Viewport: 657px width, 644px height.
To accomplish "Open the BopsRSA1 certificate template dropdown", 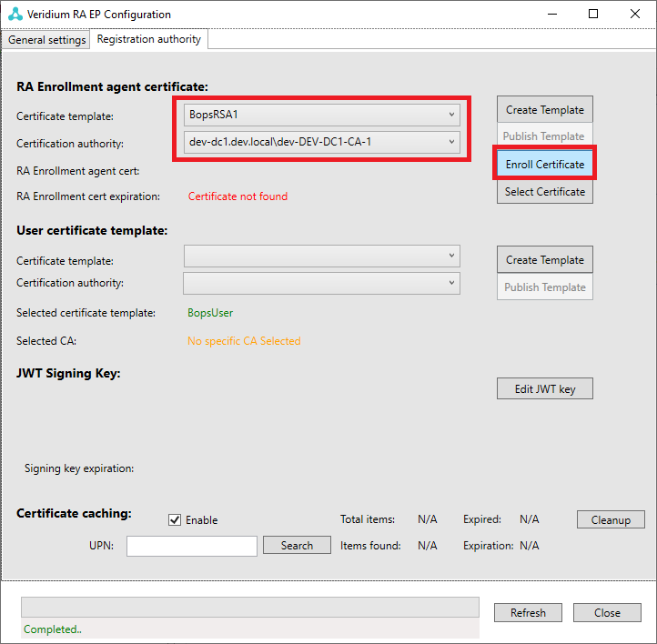I will [322, 115].
